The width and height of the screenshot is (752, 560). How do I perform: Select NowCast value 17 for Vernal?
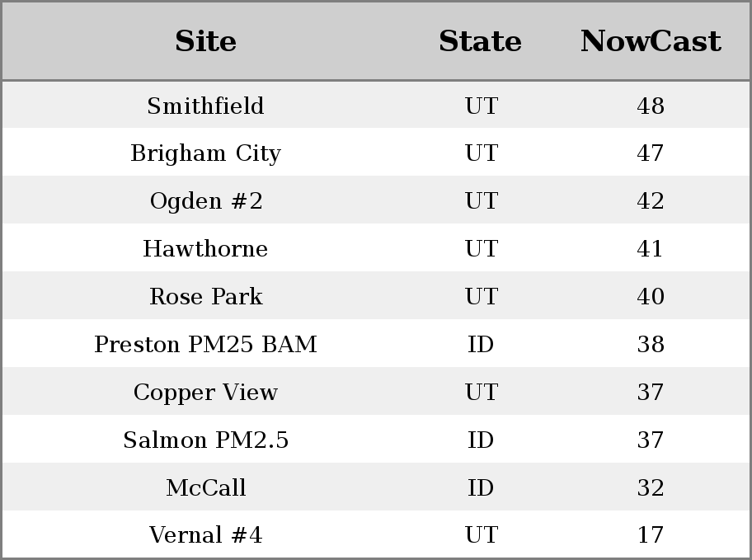tap(651, 536)
